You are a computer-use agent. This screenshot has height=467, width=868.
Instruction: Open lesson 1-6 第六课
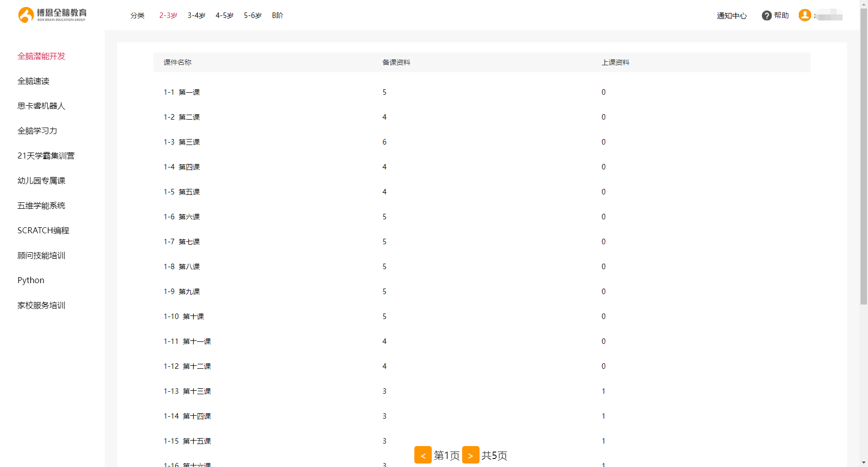click(182, 217)
